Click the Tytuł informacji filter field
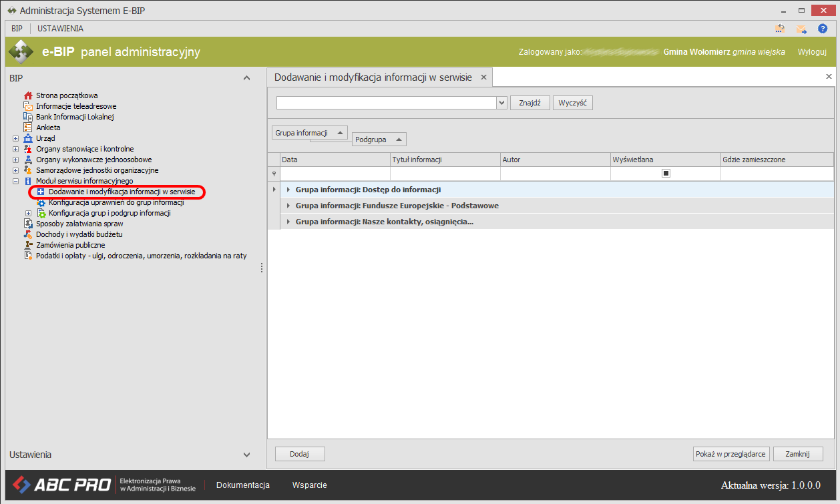Image resolution: width=840 pixels, height=504 pixels. pyautogui.click(x=445, y=174)
